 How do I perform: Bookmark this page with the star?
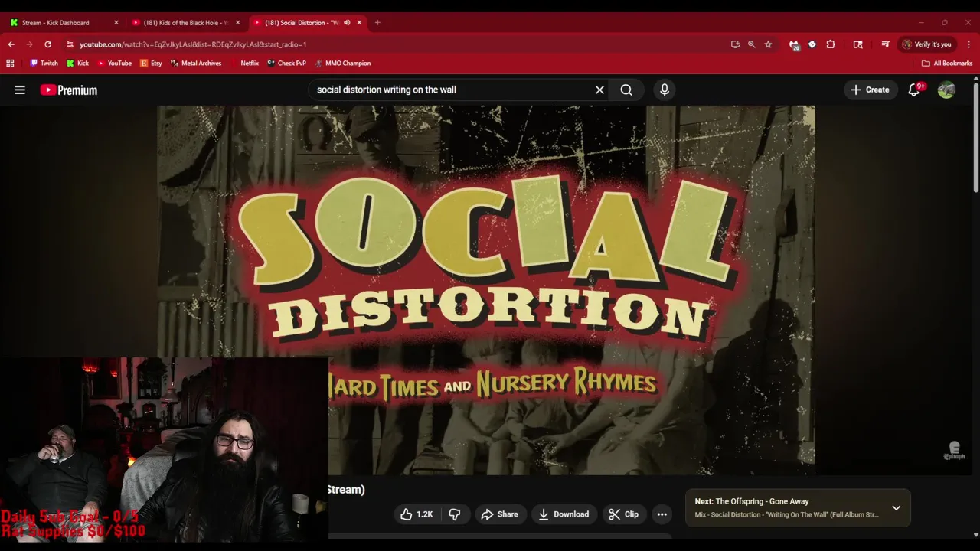(x=768, y=44)
